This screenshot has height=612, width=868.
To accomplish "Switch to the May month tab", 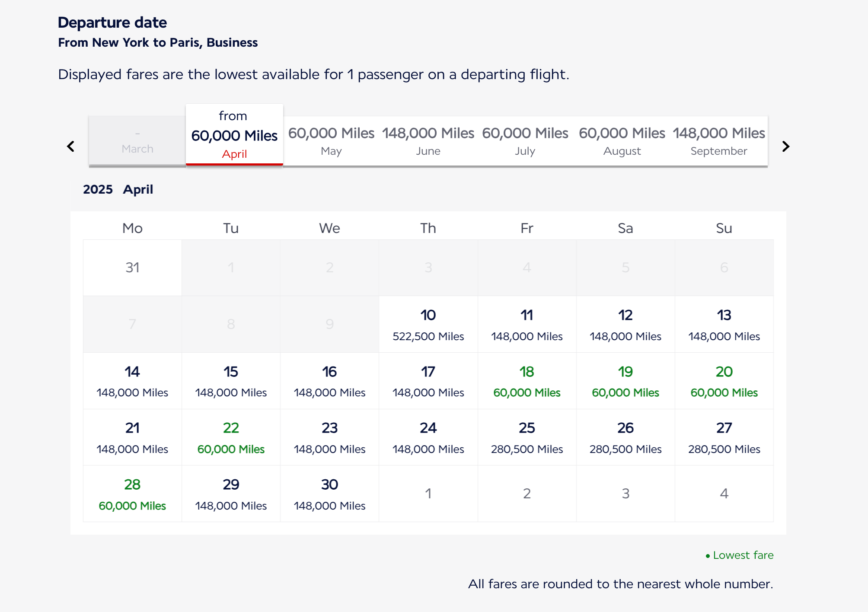I will (331, 141).
